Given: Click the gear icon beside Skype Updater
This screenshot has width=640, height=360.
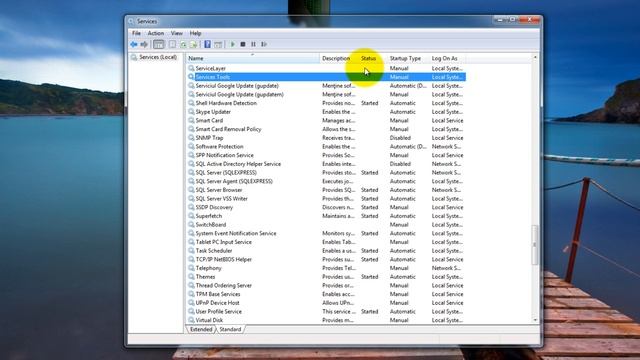Looking at the screenshot, I should point(191,111).
